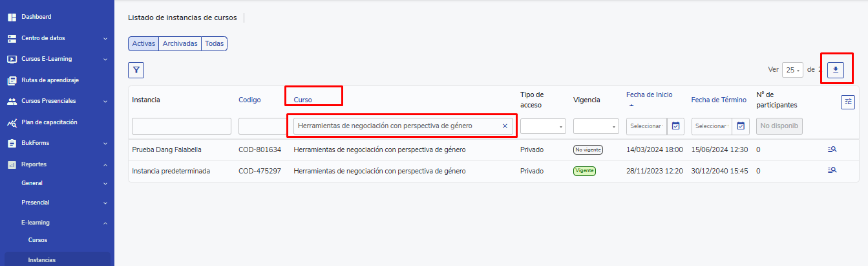Change rows per page dropdown (25)

point(792,70)
